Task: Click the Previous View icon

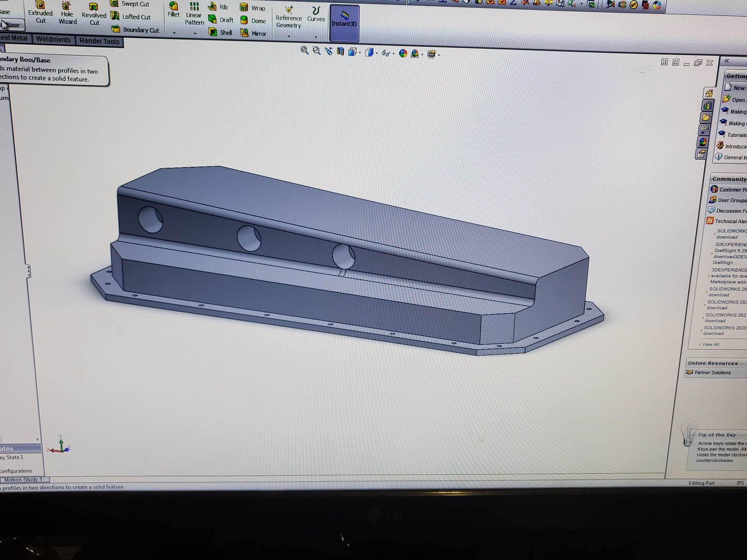Action: coord(329,51)
